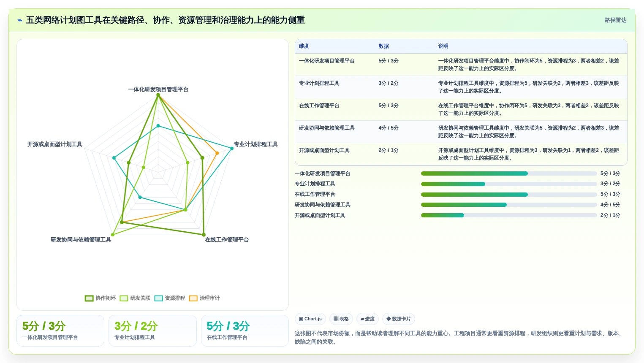Click radar axis label 专业计划排程工具
This screenshot has height=363, width=644.
(256, 144)
